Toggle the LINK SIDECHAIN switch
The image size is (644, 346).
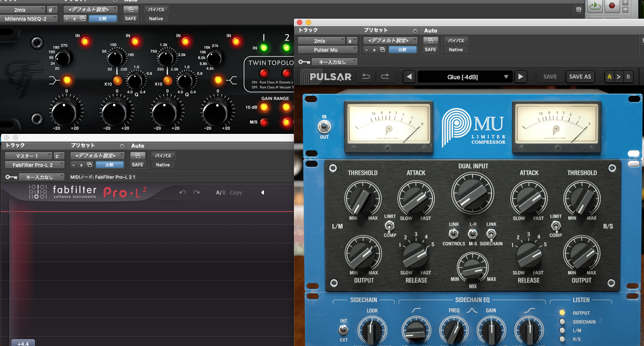click(491, 234)
